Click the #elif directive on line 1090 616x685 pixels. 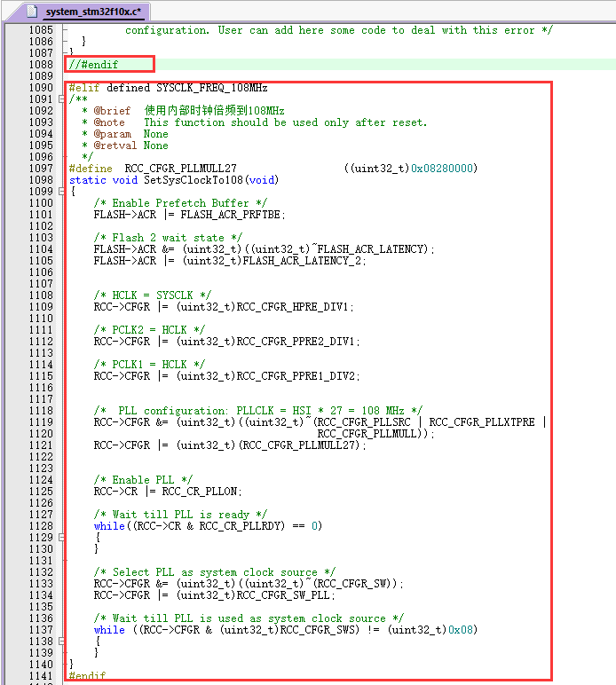[84, 88]
